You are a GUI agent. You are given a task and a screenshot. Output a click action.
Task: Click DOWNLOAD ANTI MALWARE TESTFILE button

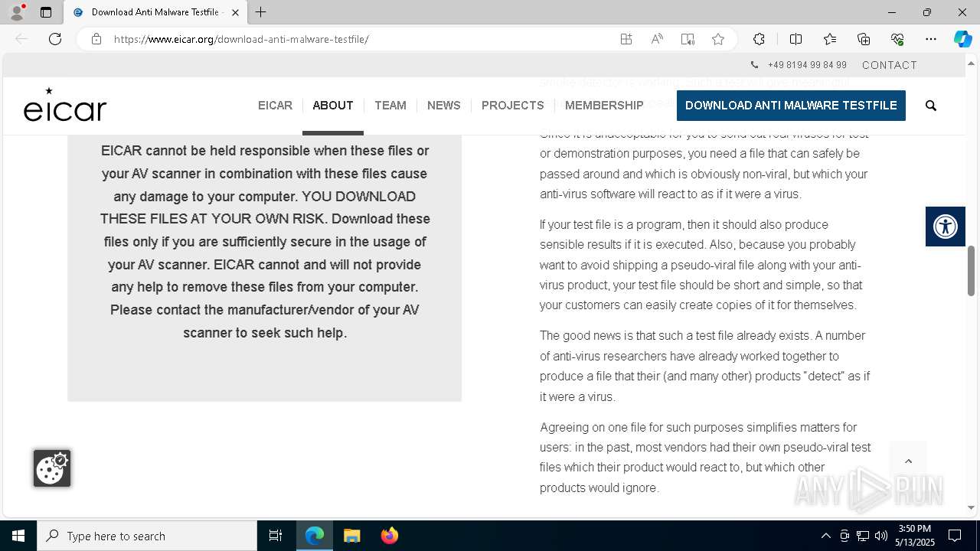pyautogui.click(x=791, y=106)
